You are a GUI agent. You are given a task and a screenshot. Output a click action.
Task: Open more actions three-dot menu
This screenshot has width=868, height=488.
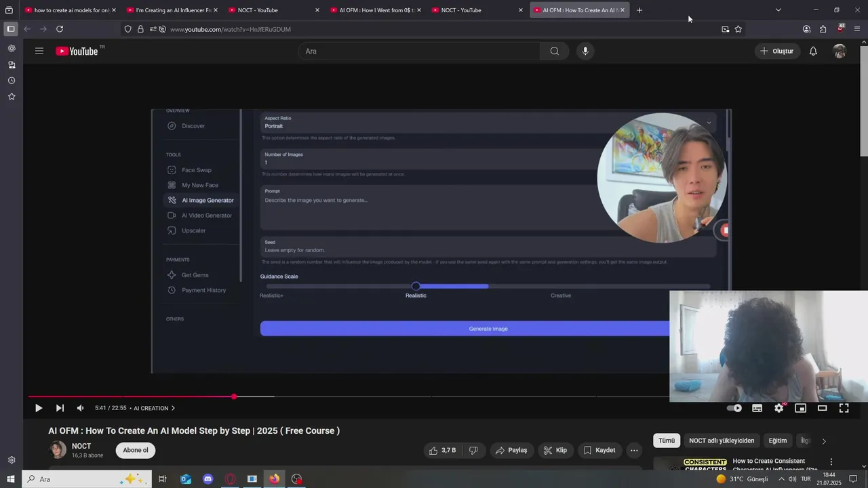pos(634,450)
